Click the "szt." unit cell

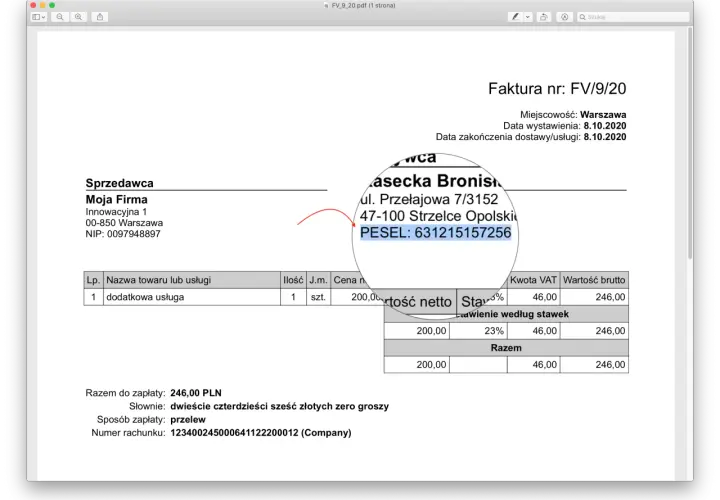point(318,297)
